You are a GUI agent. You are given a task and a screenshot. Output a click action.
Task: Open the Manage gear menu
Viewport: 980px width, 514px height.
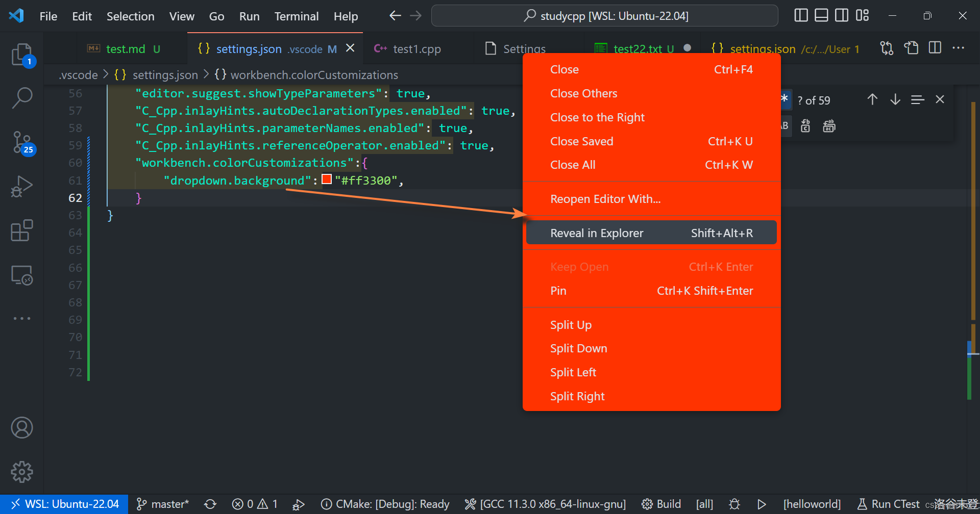tap(22, 472)
